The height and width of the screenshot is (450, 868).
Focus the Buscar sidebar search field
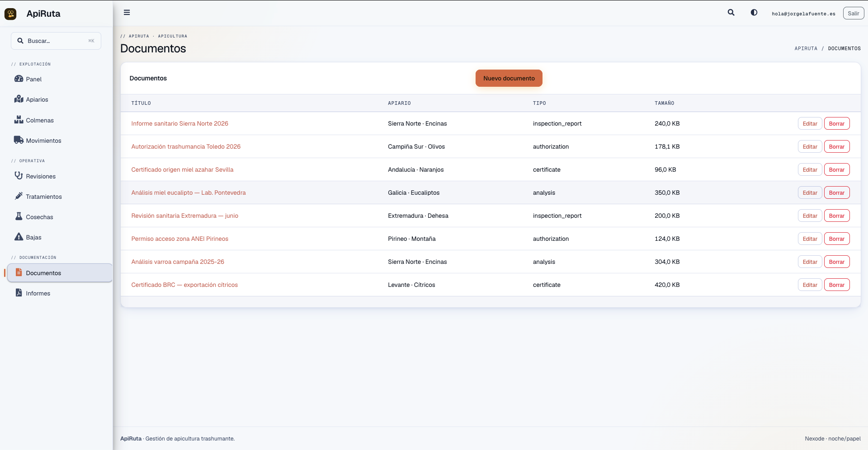click(56, 41)
